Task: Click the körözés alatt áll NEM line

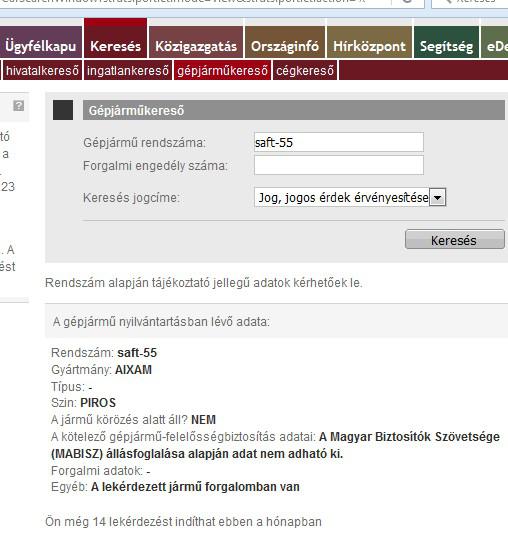Action: click(133, 420)
